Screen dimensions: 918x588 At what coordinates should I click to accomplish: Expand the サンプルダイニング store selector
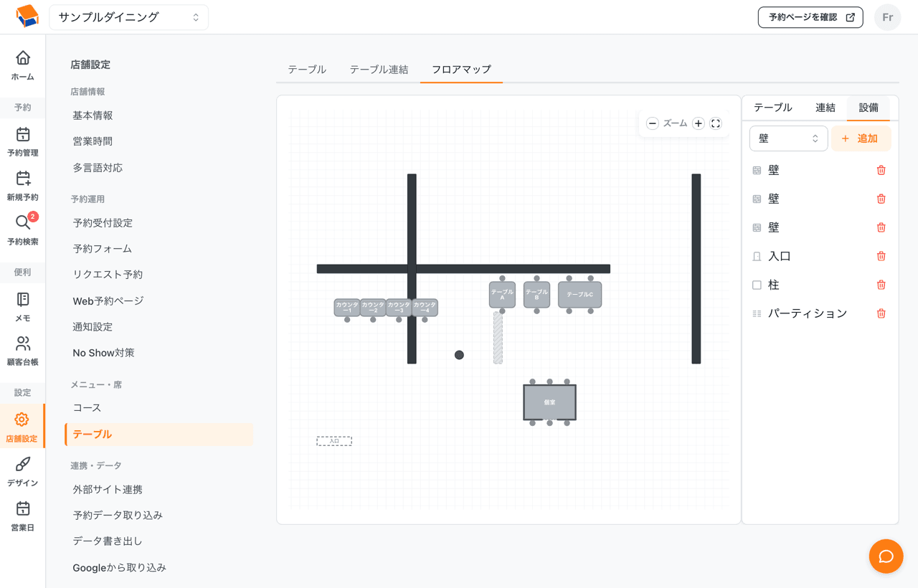point(129,17)
